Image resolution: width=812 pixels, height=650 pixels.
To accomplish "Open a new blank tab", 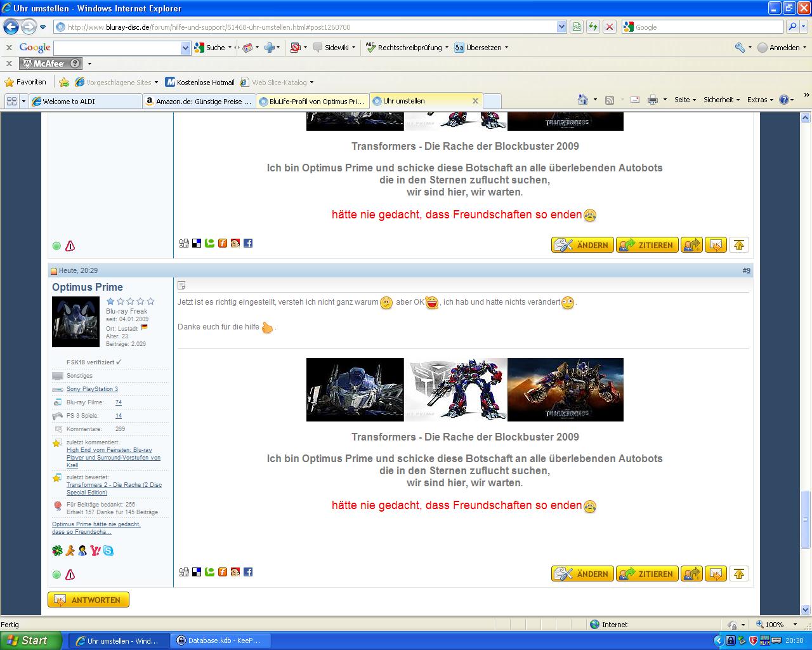I will 492,101.
